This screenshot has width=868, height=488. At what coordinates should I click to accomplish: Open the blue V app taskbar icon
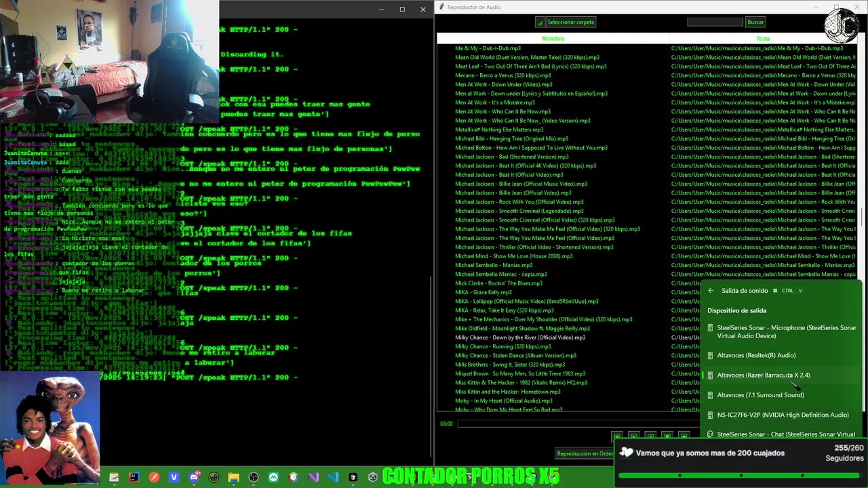click(x=174, y=477)
